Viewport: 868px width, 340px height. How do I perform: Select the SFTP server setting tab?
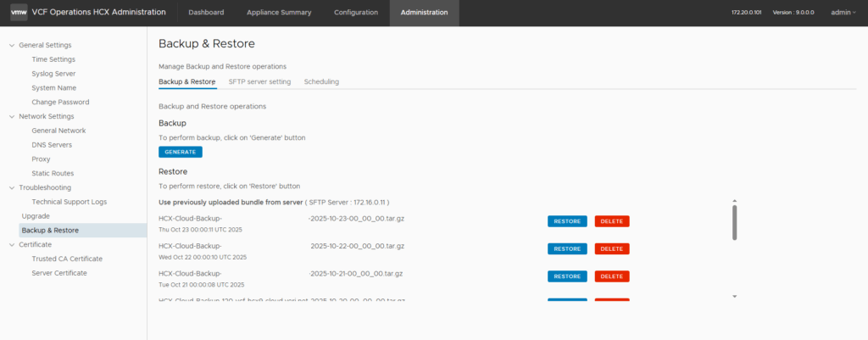(259, 81)
